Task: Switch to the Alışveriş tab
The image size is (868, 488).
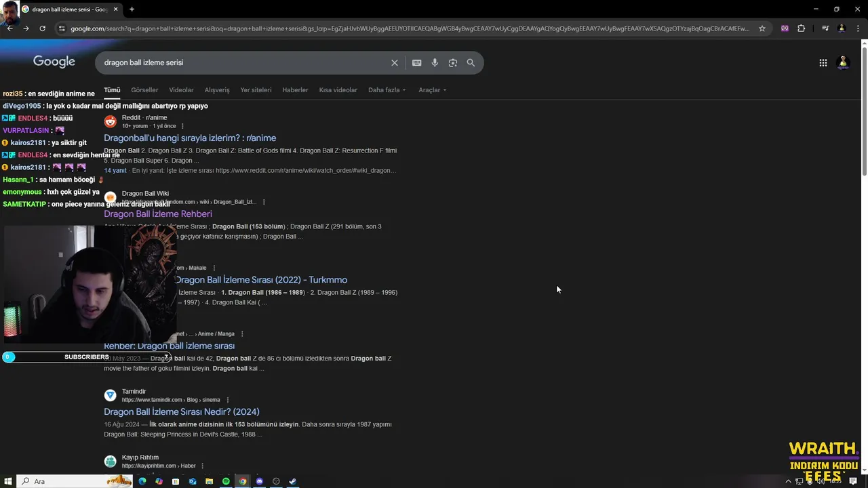Action: [x=217, y=89]
